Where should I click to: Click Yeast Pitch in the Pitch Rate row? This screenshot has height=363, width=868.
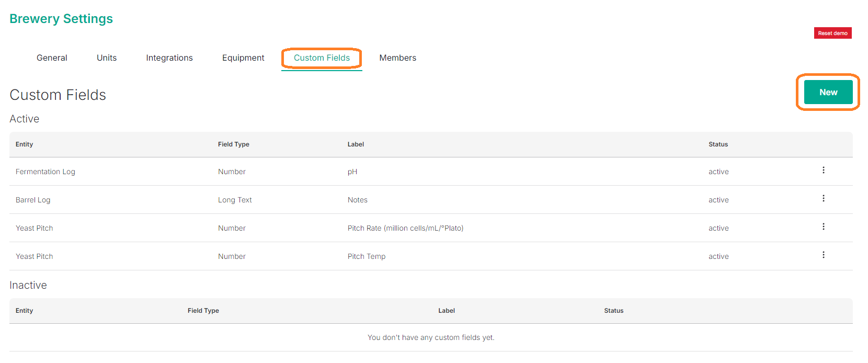pos(35,228)
